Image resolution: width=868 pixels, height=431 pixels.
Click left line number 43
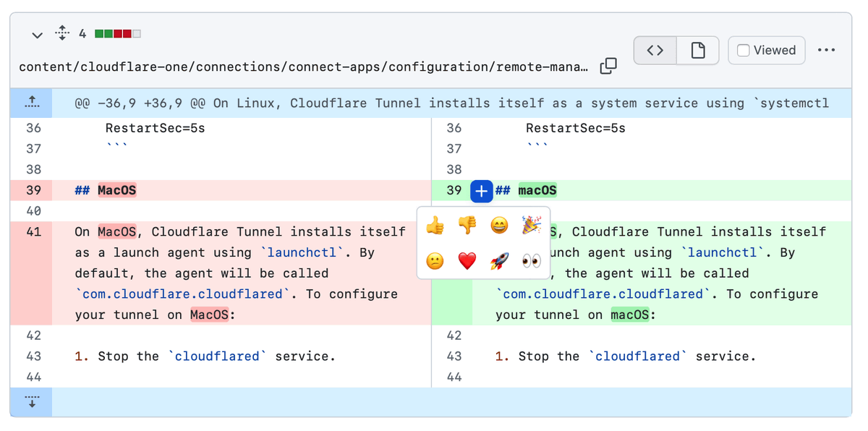33,357
